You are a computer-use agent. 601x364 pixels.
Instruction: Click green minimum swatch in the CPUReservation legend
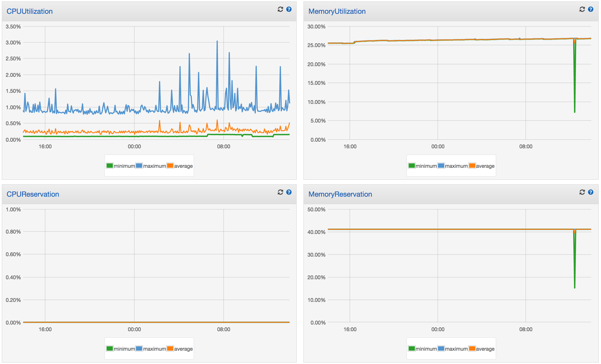click(x=110, y=349)
